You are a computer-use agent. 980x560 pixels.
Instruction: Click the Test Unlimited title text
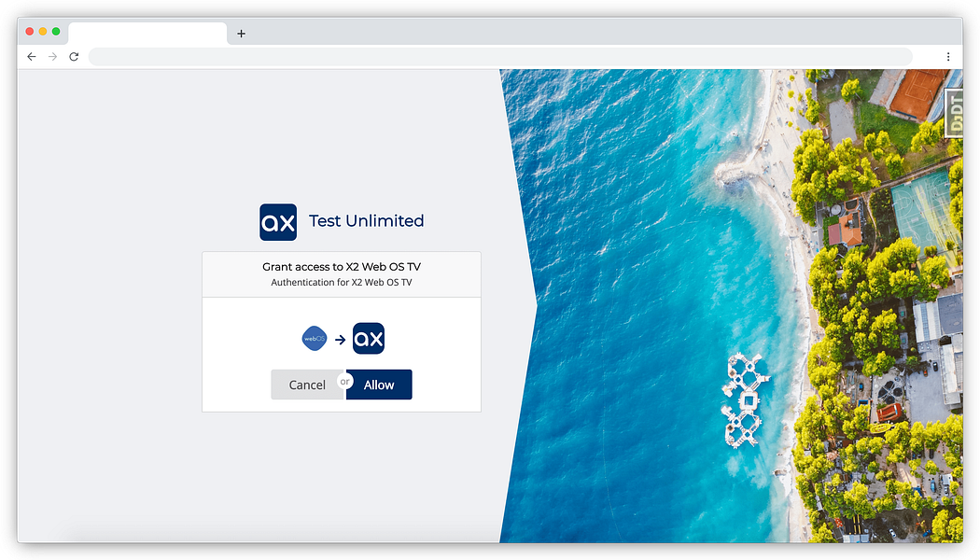click(x=366, y=220)
